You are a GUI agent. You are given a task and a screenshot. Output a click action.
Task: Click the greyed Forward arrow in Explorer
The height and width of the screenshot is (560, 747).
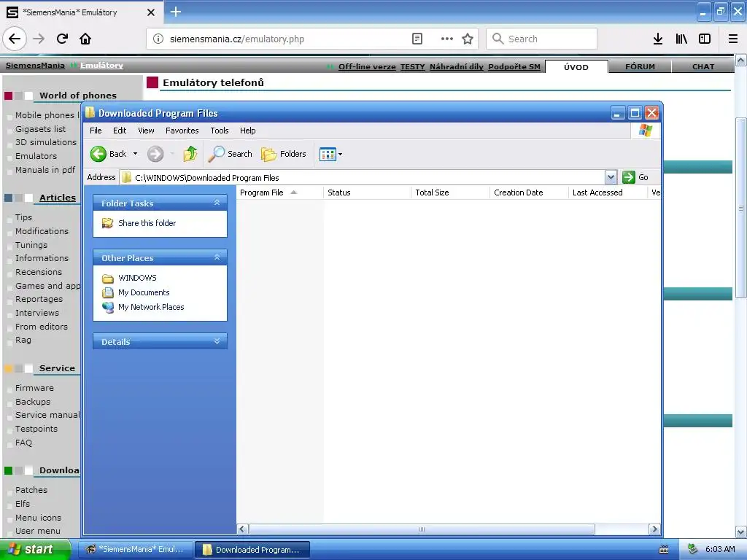coord(155,154)
